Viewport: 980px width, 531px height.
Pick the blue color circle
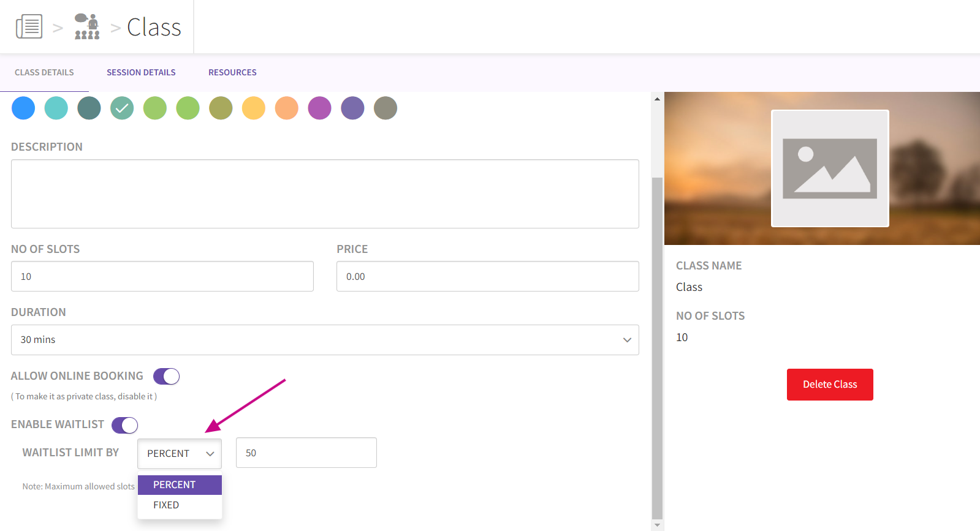(23, 108)
